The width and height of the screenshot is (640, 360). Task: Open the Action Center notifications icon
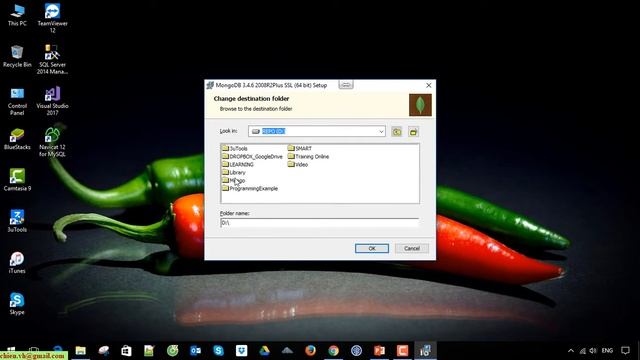625,351
